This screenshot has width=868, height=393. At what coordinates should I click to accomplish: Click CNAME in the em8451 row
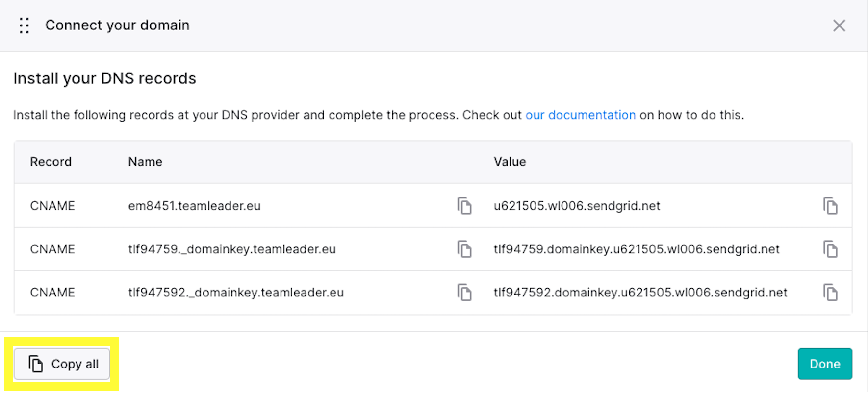pos(52,206)
